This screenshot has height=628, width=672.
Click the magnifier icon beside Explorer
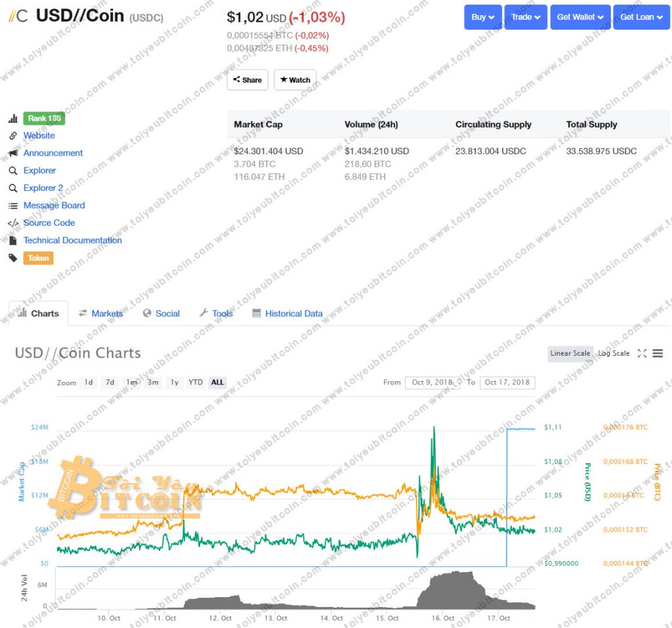point(13,171)
